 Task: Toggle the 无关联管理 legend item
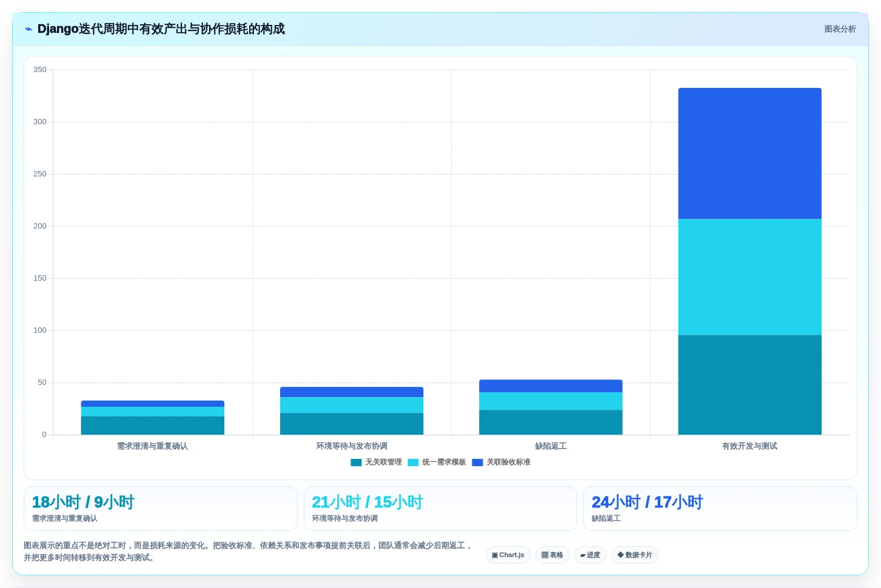coord(377,463)
